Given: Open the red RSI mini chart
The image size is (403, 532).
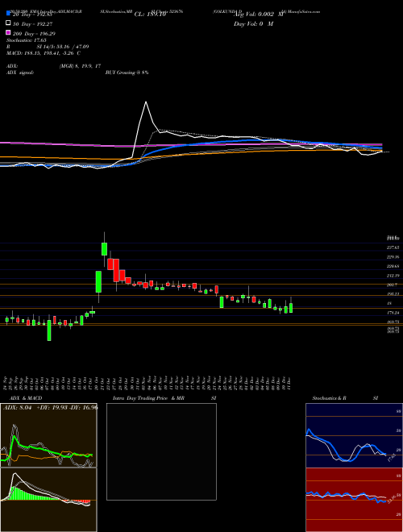Looking at the screenshot, I should (354, 500).
